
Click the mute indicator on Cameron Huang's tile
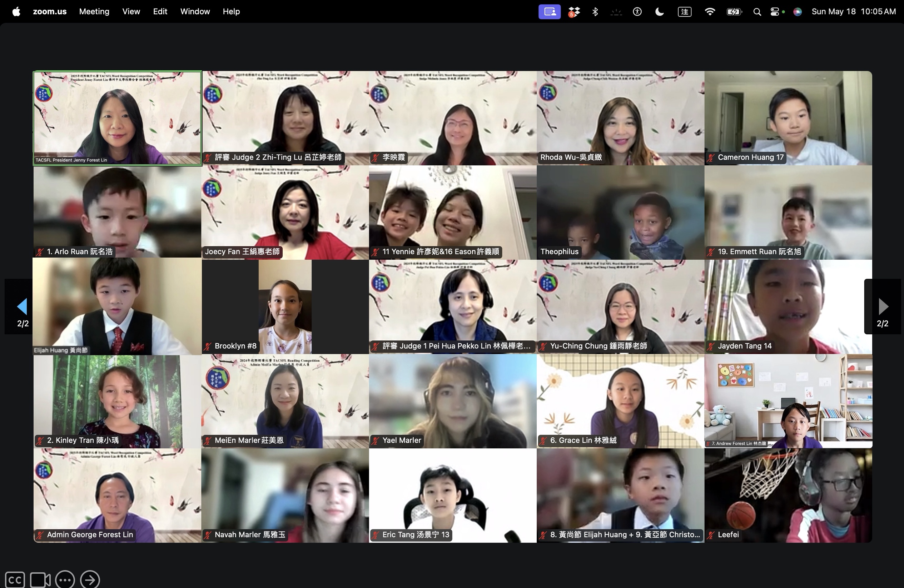coord(711,157)
